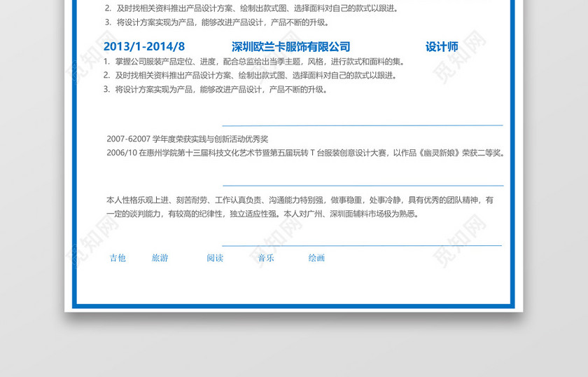
Task: Click second duty line under 深圳欧兰卡服饰有限公司
Action: [251, 76]
